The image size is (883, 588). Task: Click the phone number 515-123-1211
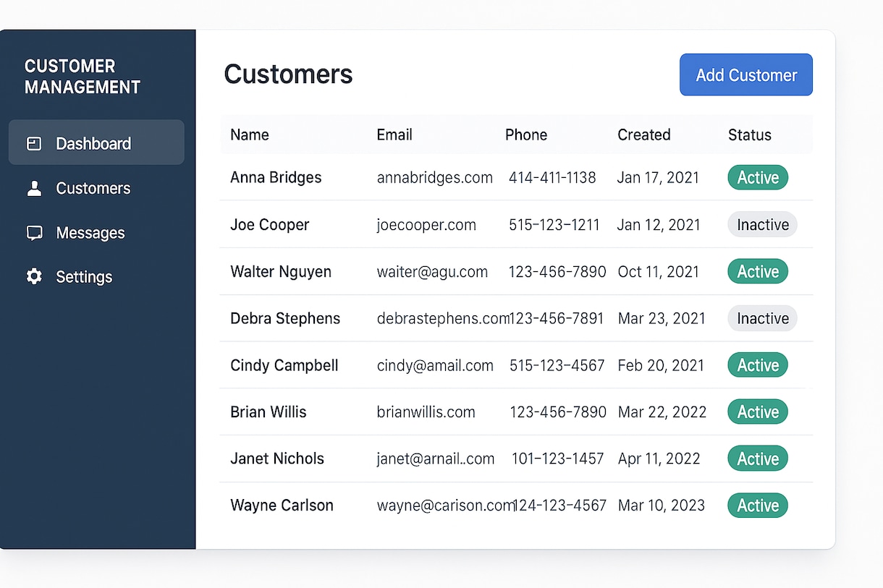pos(554,225)
